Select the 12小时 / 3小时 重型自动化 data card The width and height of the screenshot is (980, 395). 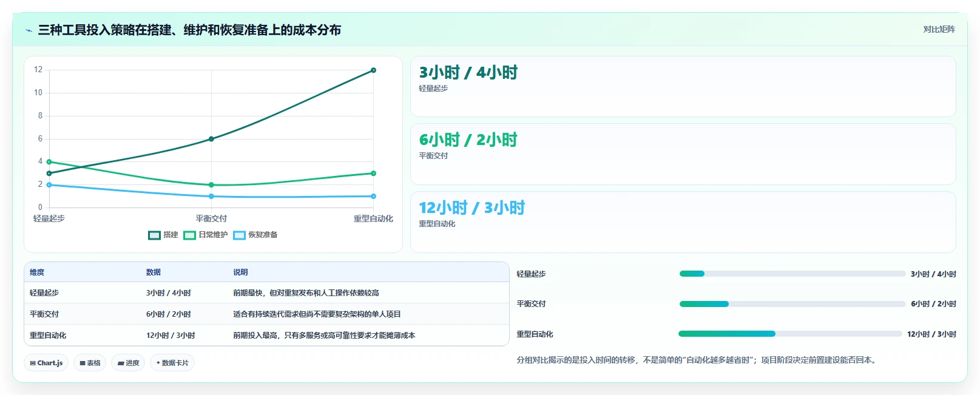click(x=683, y=222)
